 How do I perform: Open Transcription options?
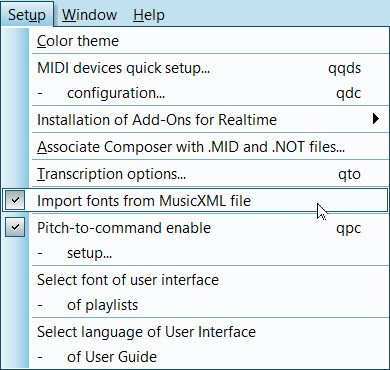coord(210,174)
